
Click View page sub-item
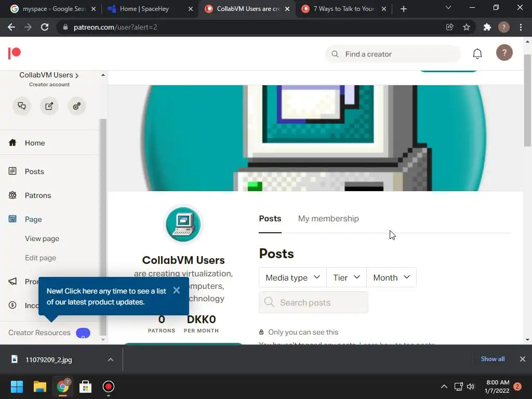[x=42, y=238]
